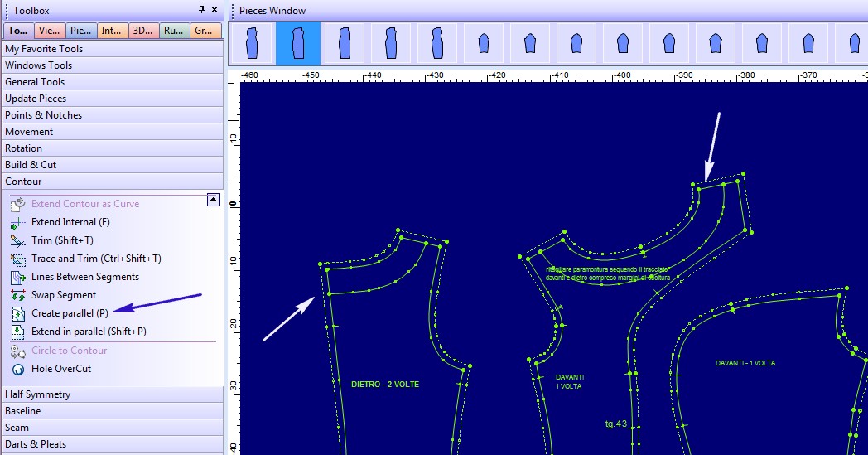Pin the Toolbox panel
Screen dimensions: 868x455
(201, 9)
